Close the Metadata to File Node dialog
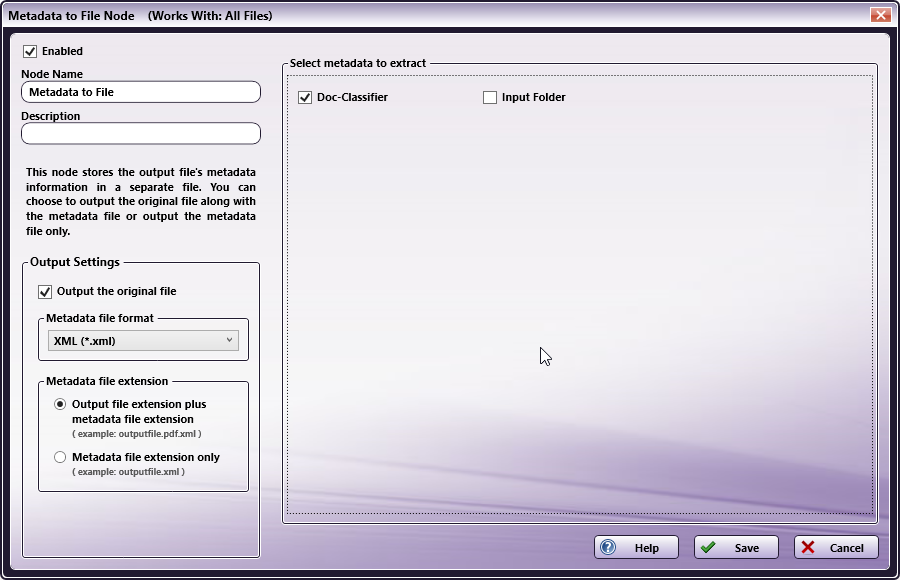Image resolution: width=900 pixels, height=580 pixels. click(880, 15)
